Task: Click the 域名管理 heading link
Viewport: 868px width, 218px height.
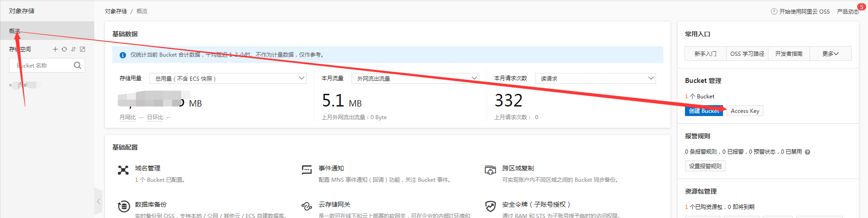Action: [x=148, y=168]
